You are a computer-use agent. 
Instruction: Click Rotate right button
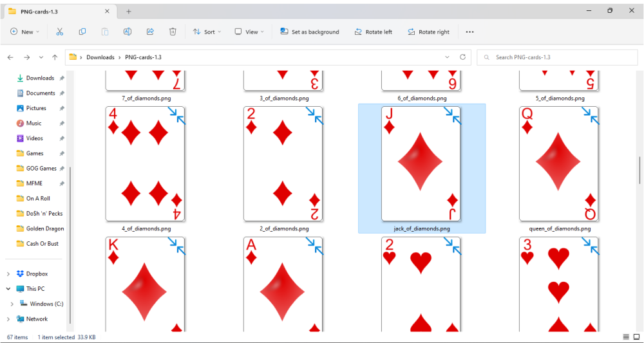click(x=428, y=32)
